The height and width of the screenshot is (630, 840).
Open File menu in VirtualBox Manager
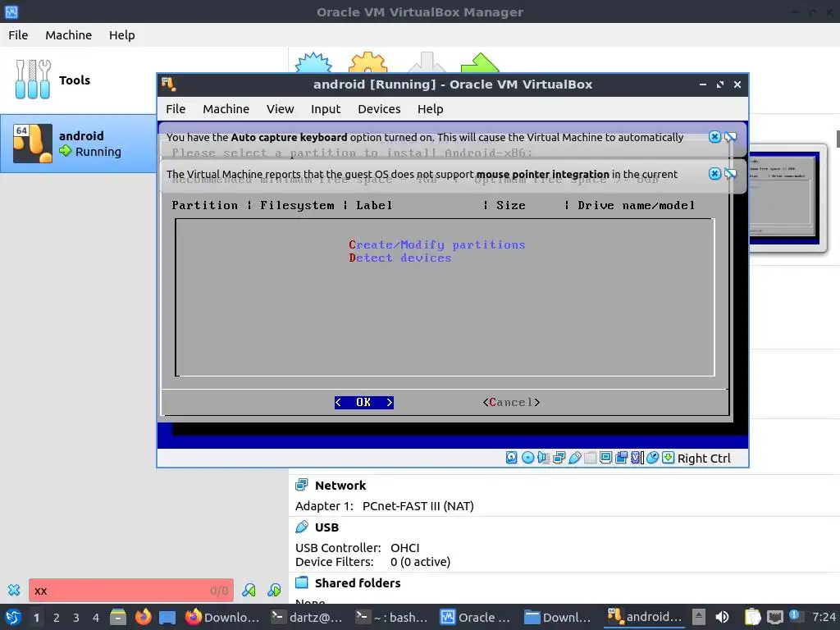18,34
